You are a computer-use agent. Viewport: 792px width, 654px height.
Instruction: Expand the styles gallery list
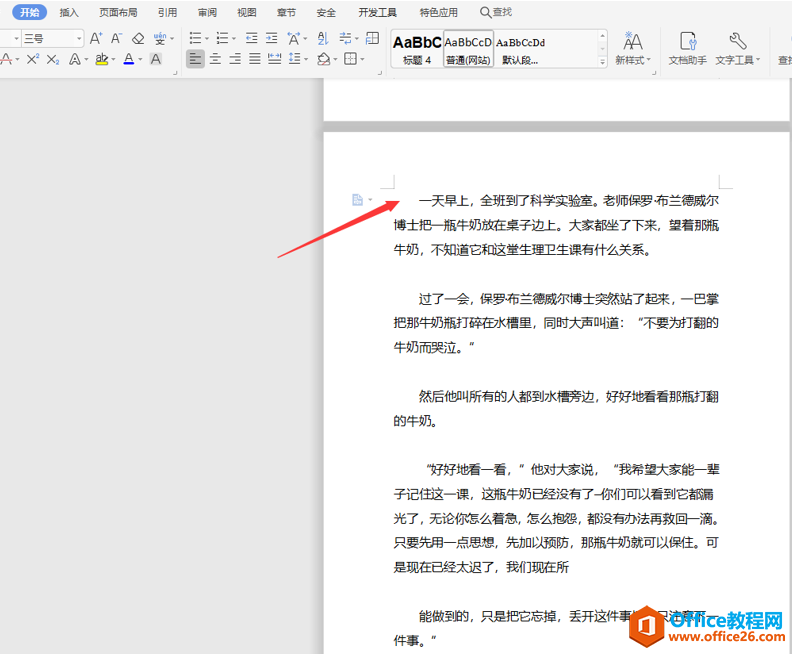[x=602, y=62]
